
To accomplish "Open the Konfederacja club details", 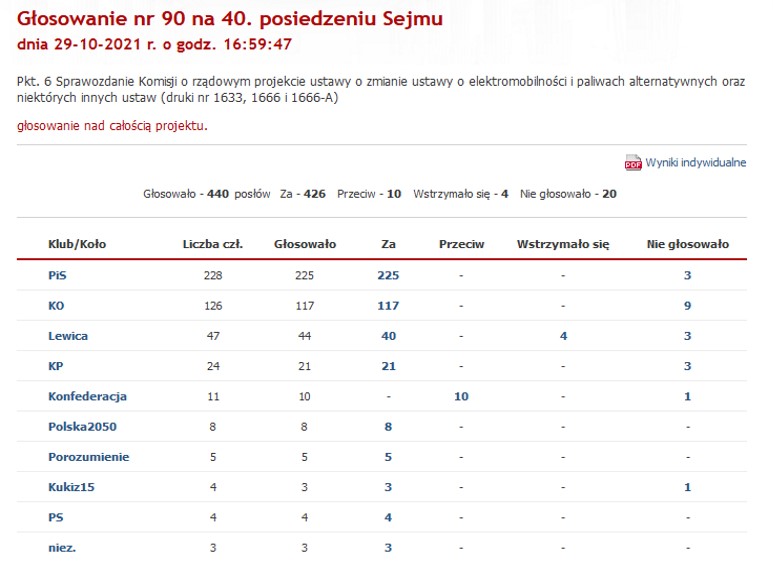I will pyautogui.click(x=87, y=396).
